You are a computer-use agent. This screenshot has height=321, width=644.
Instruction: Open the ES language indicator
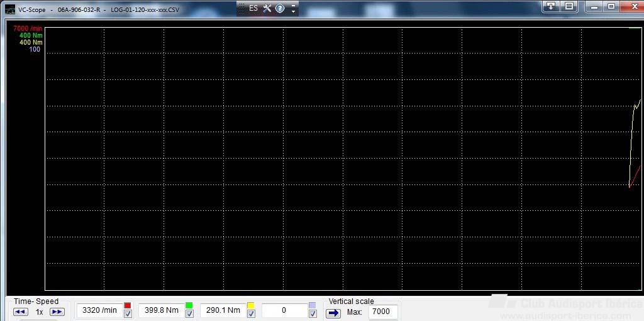253,8
